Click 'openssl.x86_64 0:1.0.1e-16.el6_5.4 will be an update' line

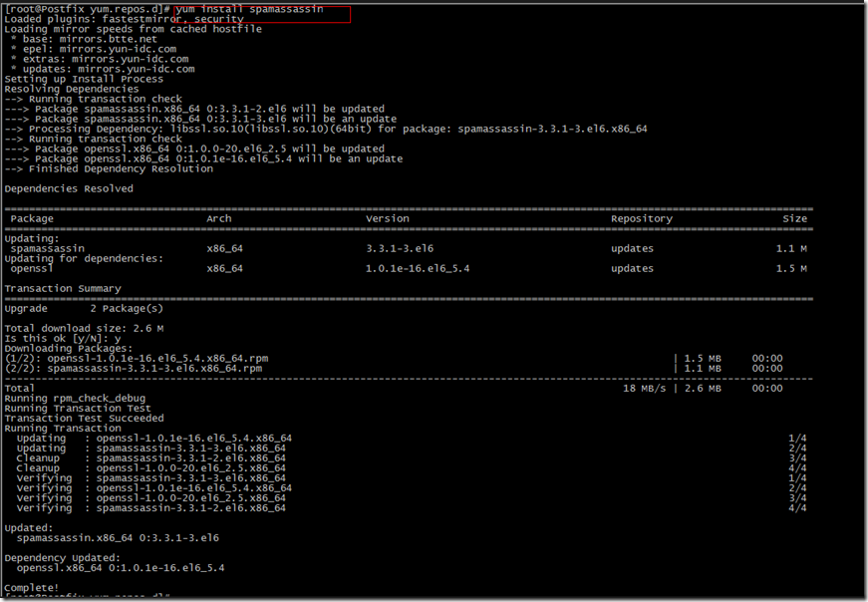[203, 158]
